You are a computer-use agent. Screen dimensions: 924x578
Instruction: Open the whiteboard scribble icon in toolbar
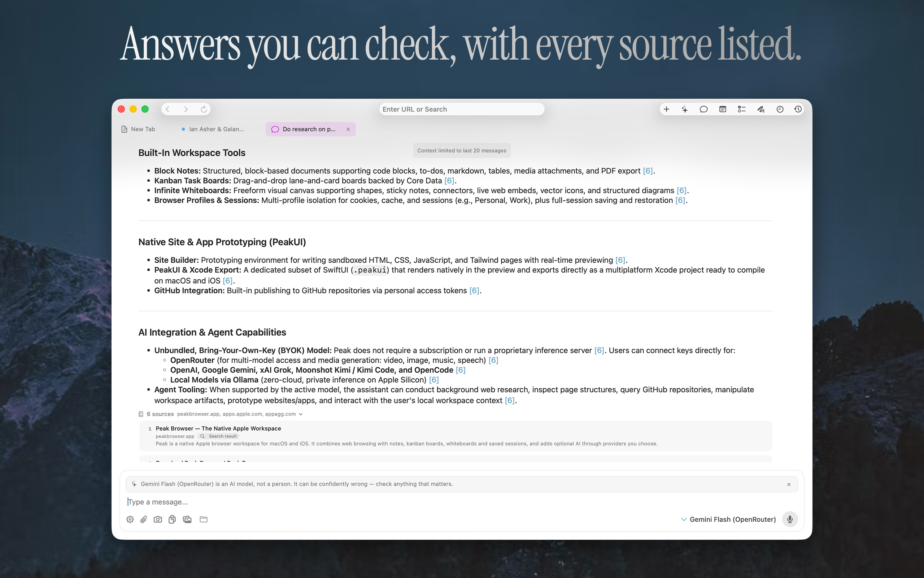(760, 109)
